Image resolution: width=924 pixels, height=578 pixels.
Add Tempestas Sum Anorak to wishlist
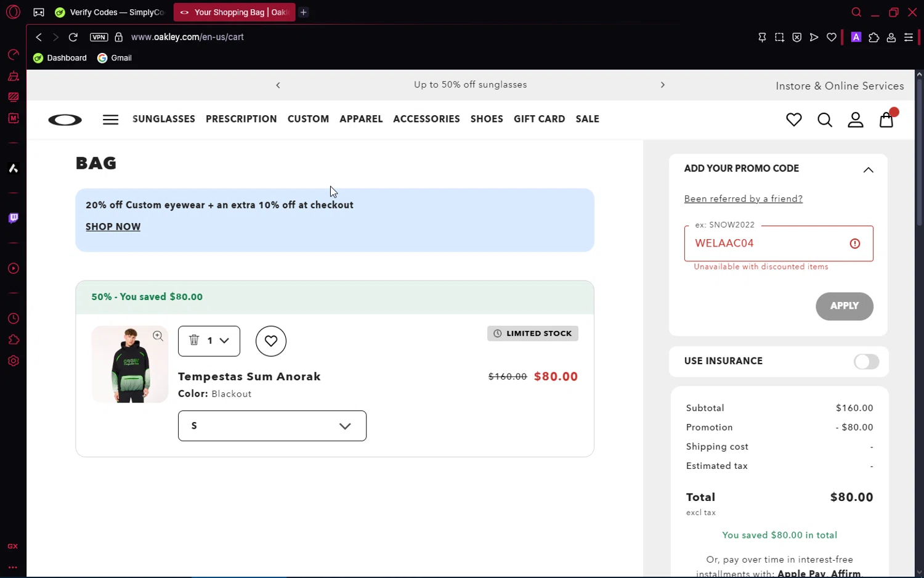[271, 341]
